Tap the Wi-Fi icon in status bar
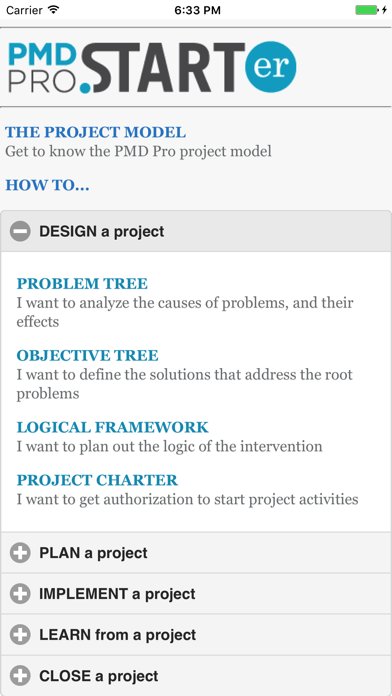Image resolution: width=392 pixels, height=696 pixels. (x=54, y=10)
